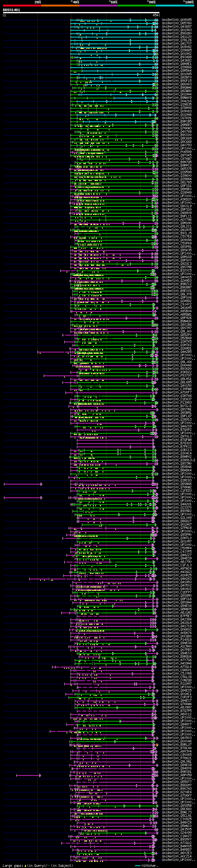The width and height of the screenshot is (197, 868).
Task: Select hit label UniRef100_B9H7Q5
Action: pos(177,162)
